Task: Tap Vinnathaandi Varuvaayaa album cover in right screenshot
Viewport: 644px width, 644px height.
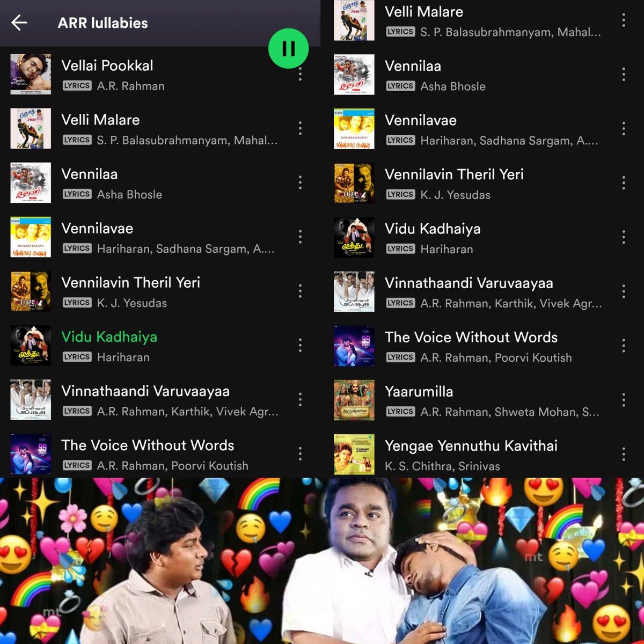Action: coord(354,291)
